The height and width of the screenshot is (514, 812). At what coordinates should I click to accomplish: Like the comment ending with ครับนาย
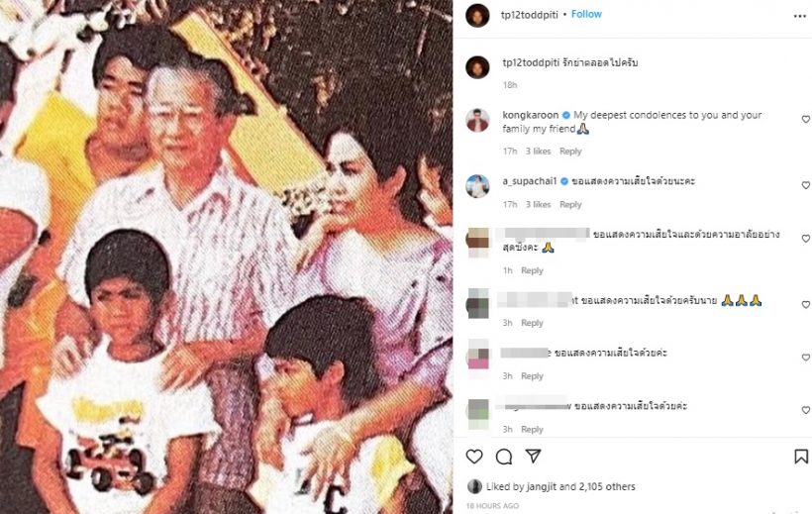(x=806, y=305)
